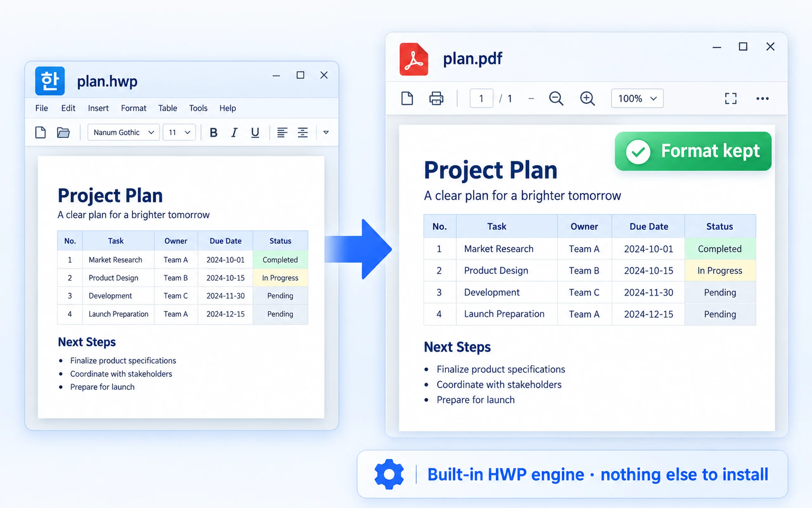Zoom in with the magnifier plus icon

[587, 98]
